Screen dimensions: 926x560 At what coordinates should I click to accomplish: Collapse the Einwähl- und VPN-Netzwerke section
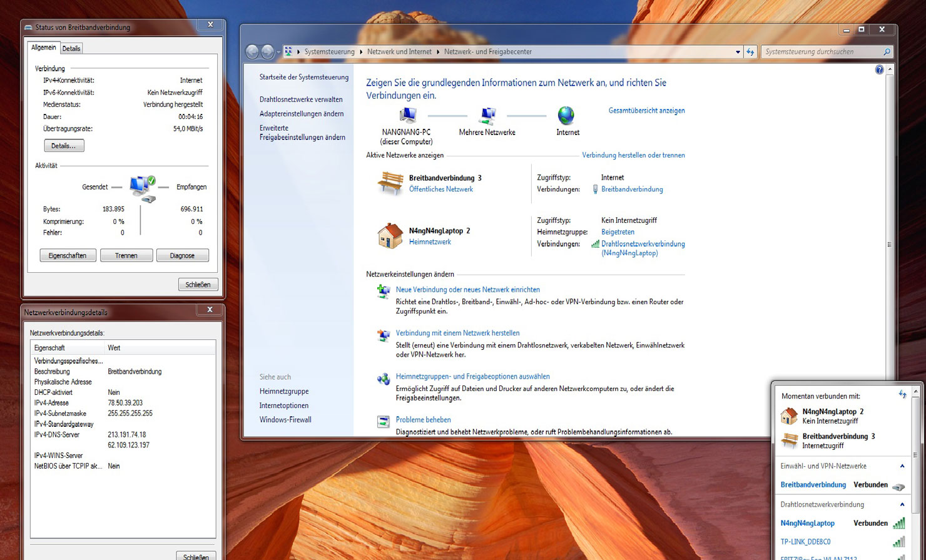click(x=902, y=466)
